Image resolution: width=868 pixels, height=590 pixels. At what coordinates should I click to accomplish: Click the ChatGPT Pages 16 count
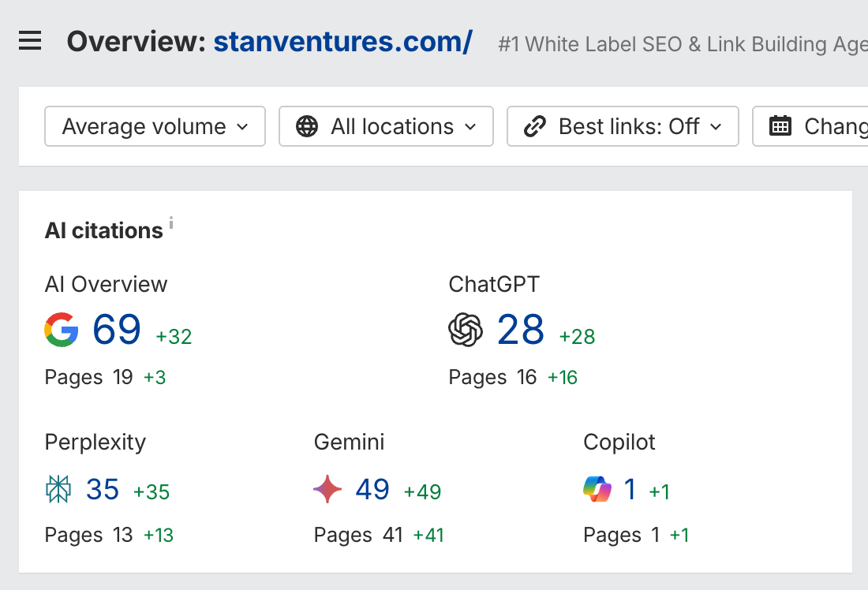click(x=527, y=378)
